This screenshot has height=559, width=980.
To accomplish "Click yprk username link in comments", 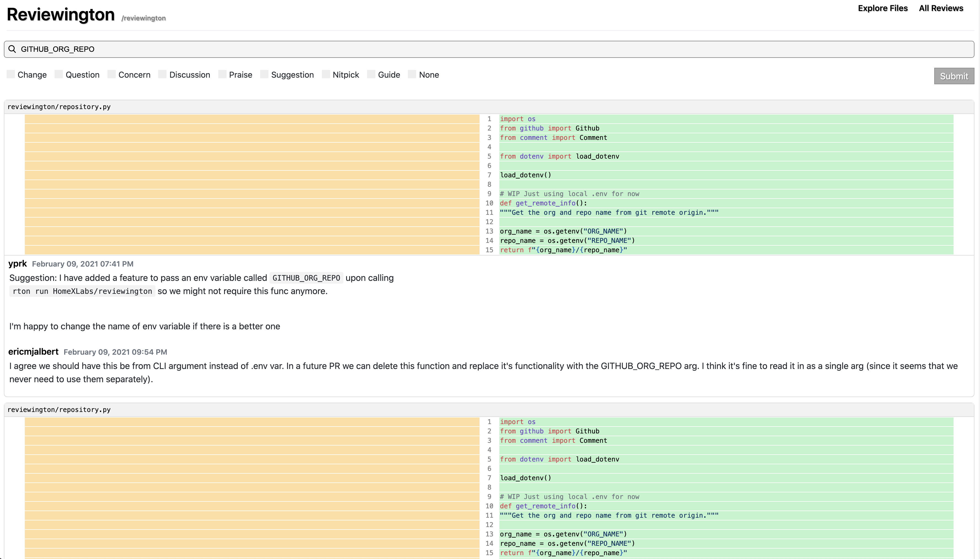I will [x=18, y=263].
